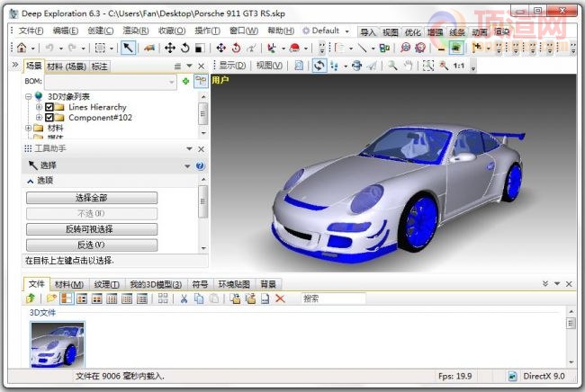Viewport: 585px width, 392px height.
Task: Collapse the 3D对象列表 root node
Action: pyautogui.click(x=29, y=96)
